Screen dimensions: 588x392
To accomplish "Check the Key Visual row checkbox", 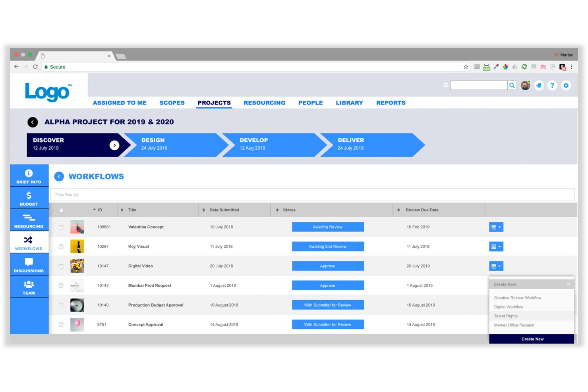I will 61,247.
